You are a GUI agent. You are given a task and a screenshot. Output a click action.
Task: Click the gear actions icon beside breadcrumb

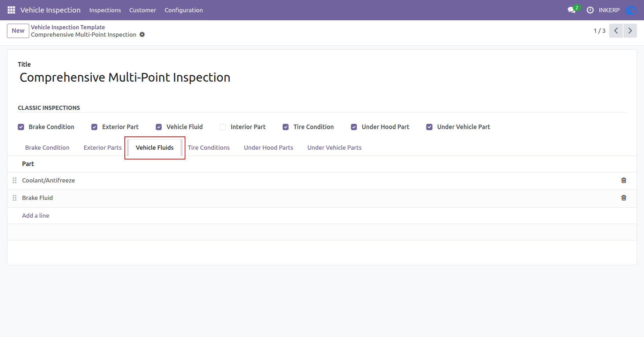click(142, 35)
